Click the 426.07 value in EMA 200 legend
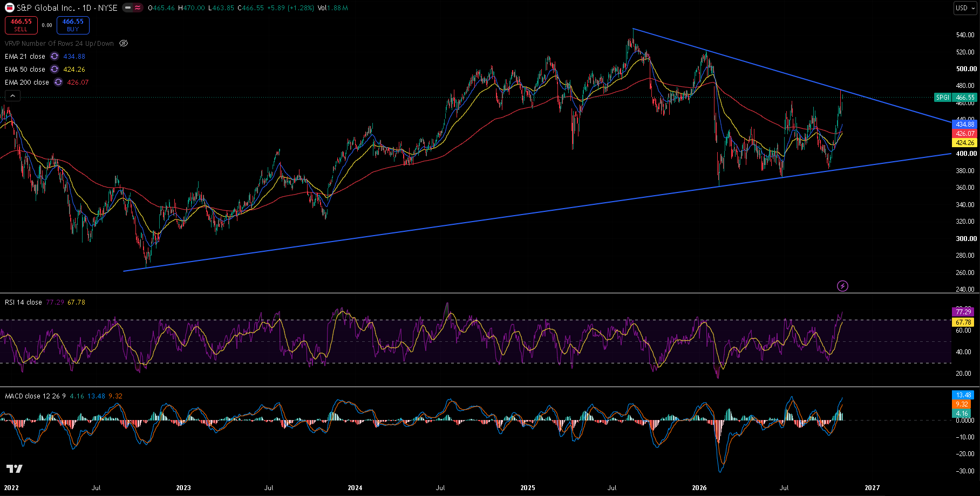The height and width of the screenshot is (496, 980). coord(78,82)
